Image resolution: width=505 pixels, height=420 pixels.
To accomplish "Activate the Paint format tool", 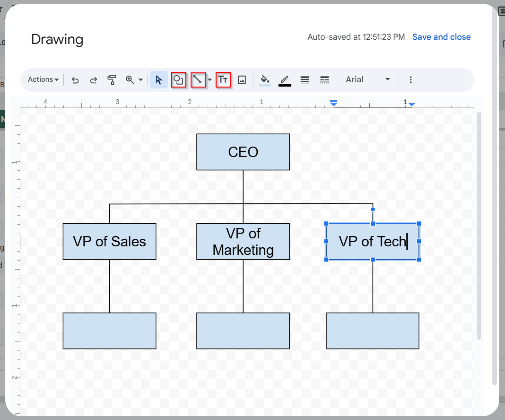I will pyautogui.click(x=112, y=79).
